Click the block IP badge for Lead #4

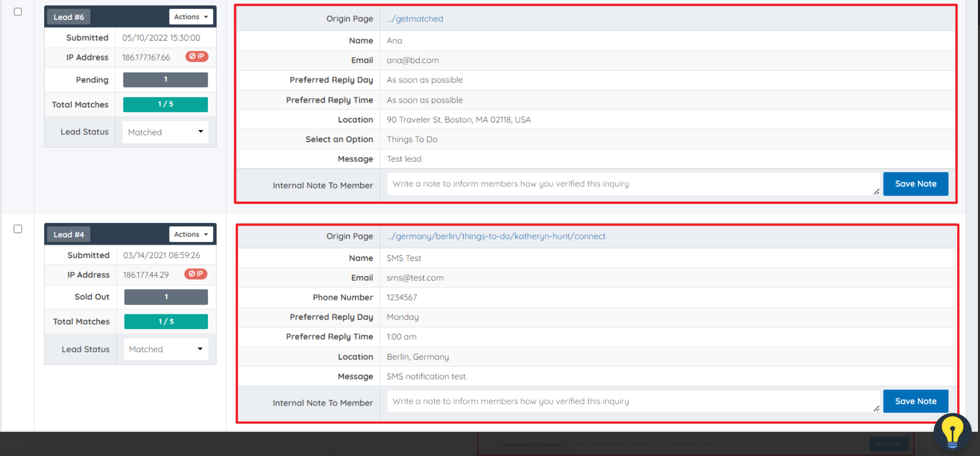pos(195,274)
